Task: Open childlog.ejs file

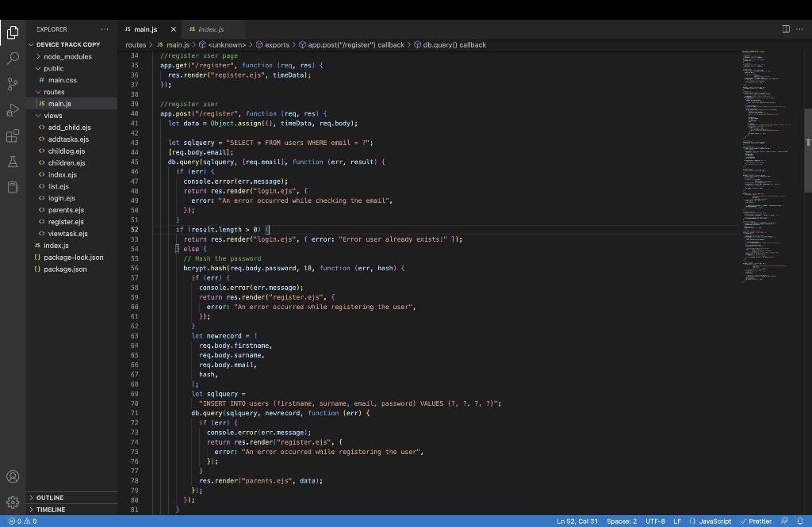Action: [x=72, y=151]
